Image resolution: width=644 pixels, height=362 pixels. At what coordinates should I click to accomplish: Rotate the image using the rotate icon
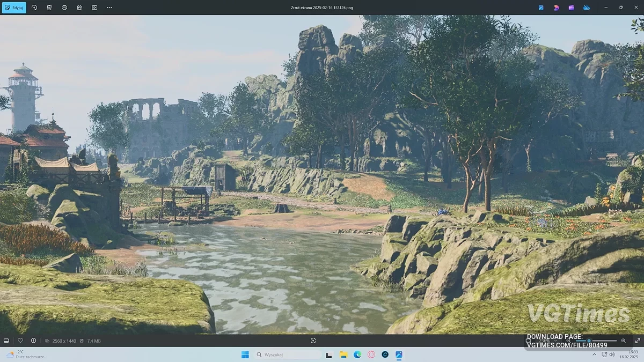tap(34, 8)
